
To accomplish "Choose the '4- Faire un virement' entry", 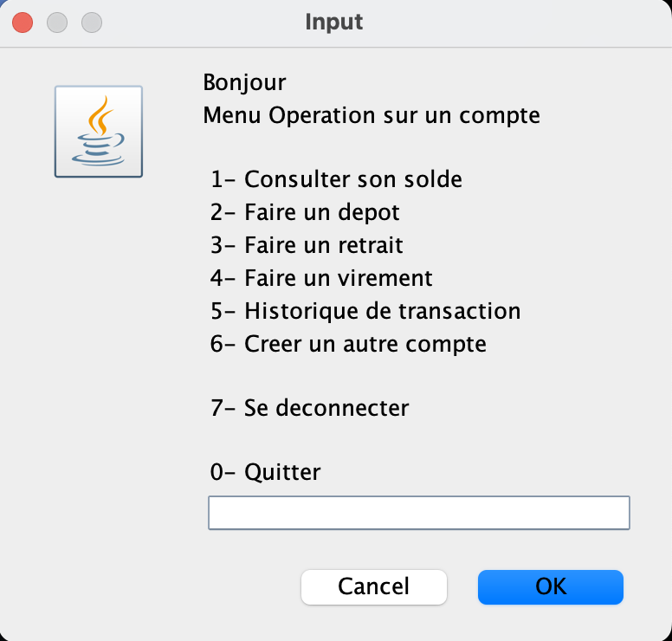I will click(321, 279).
